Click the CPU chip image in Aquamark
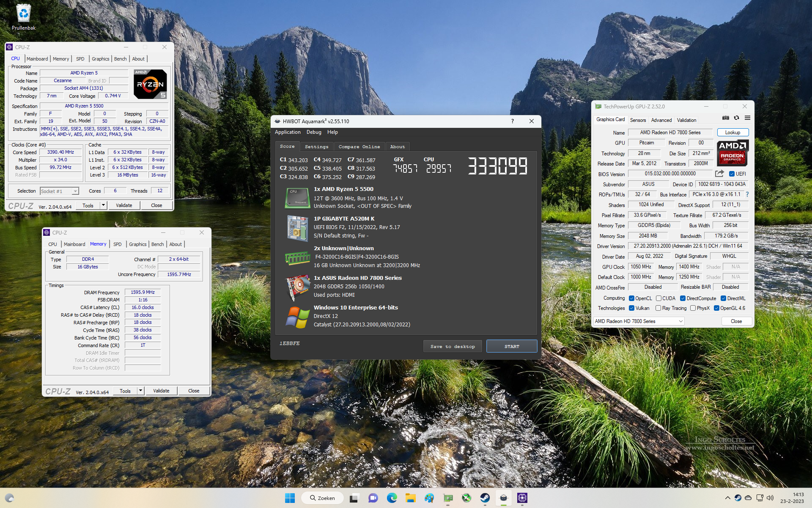The width and height of the screenshot is (812, 508). tap(297, 198)
